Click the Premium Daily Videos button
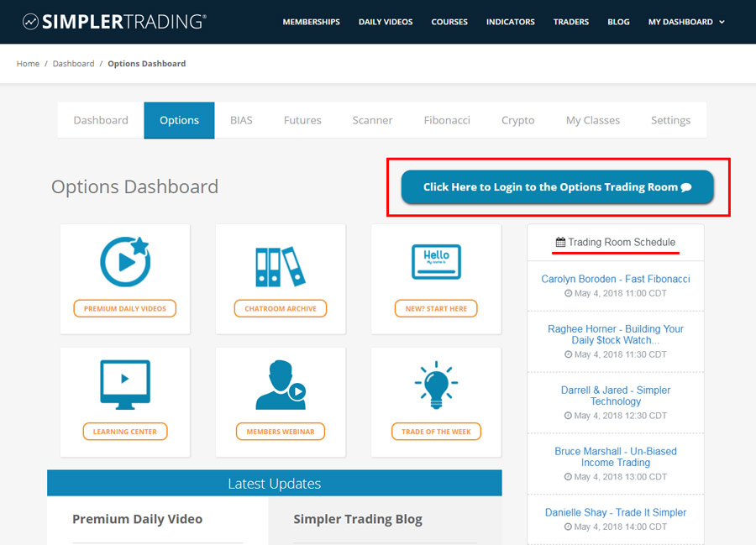The height and width of the screenshot is (545, 756). [x=125, y=308]
